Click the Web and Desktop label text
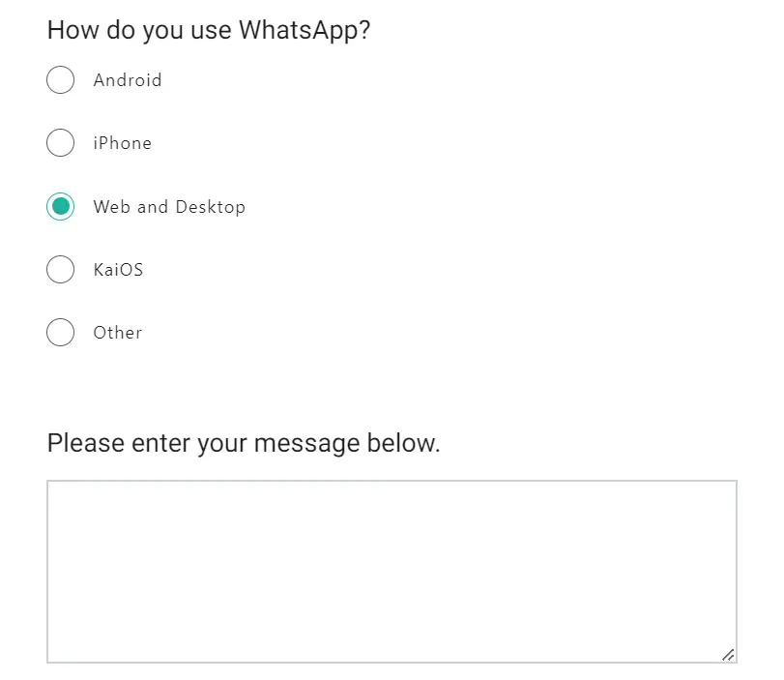This screenshot has height=680, width=784. click(169, 206)
